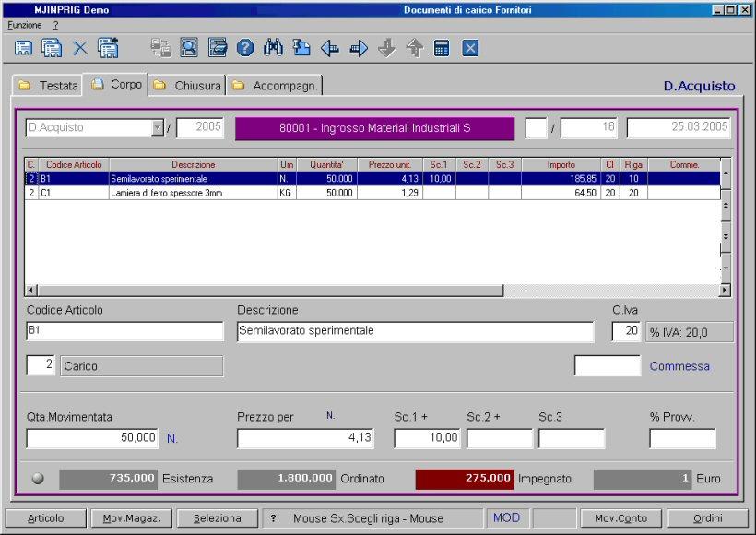Switch to the Chiusura tab

187,86
